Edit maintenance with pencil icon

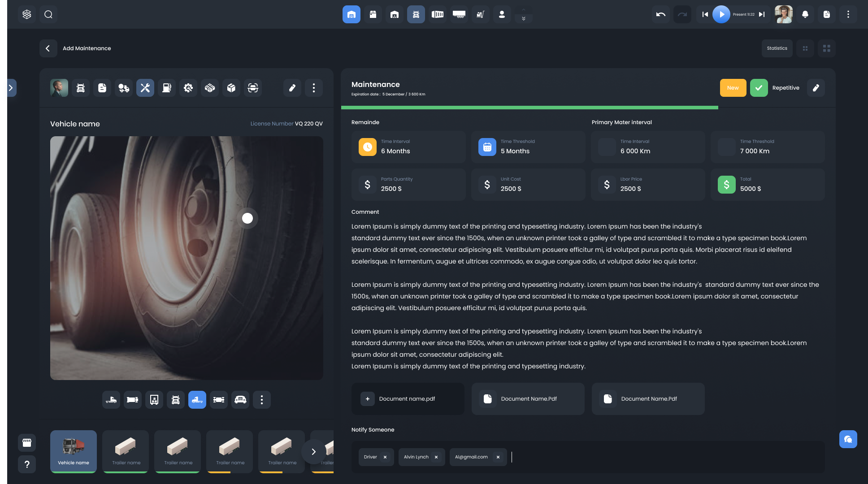click(816, 88)
